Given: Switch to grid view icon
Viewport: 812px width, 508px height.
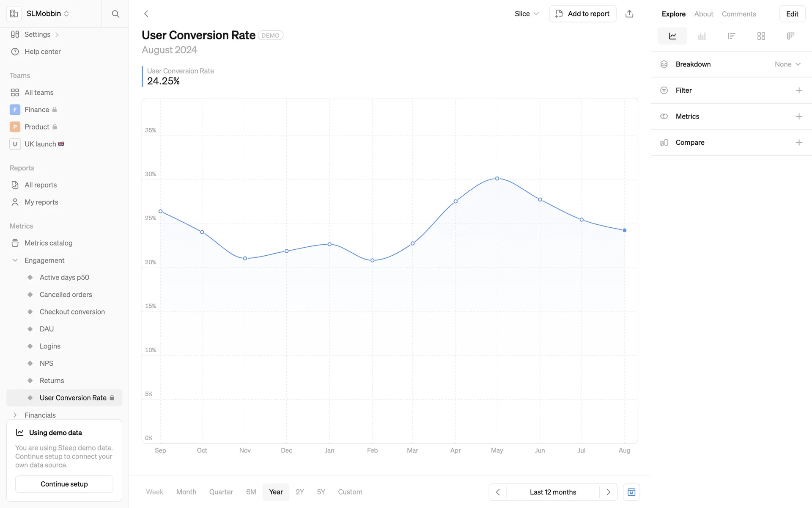Looking at the screenshot, I should coord(761,36).
